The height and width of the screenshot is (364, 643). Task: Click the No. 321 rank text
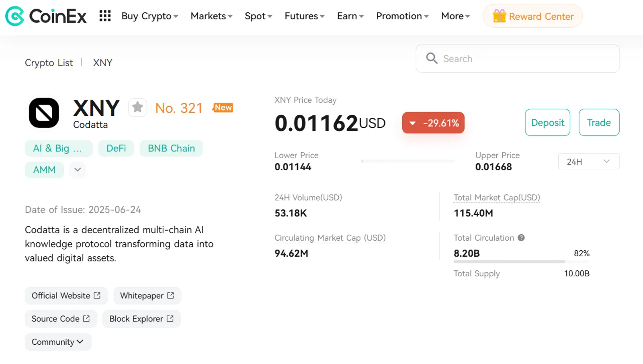[x=179, y=108]
